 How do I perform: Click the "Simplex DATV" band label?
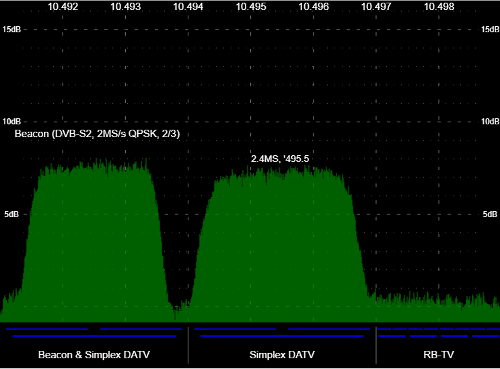coord(282,354)
